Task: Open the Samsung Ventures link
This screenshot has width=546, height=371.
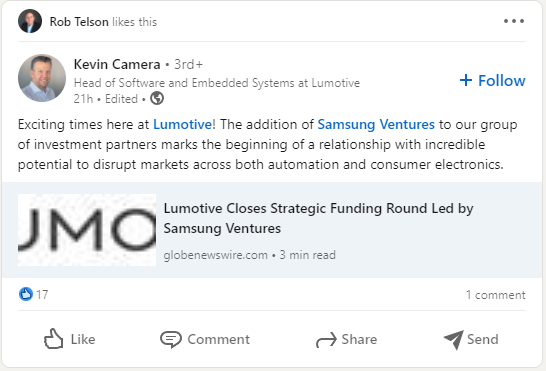Action: point(376,124)
